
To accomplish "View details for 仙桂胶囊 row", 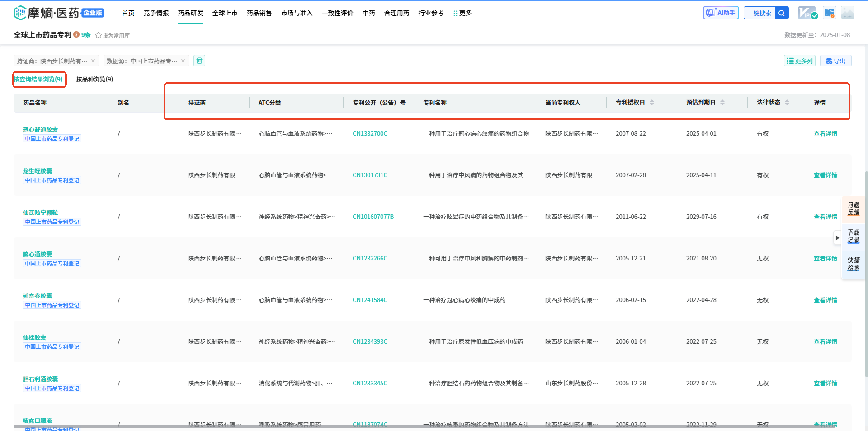I will (826, 341).
